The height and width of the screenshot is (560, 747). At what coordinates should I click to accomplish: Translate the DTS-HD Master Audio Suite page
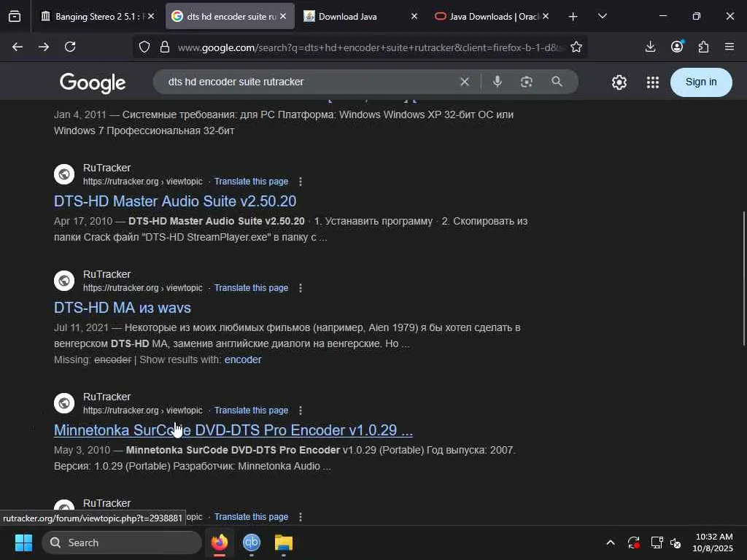[x=251, y=182]
